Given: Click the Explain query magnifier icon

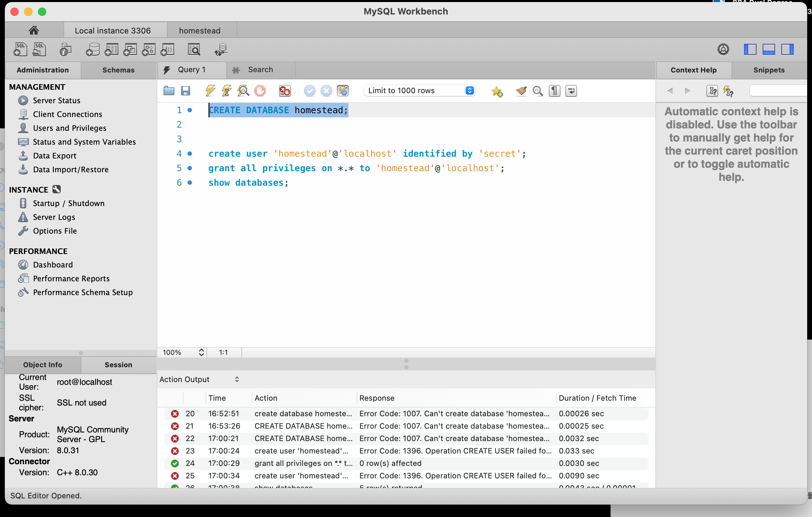Looking at the screenshot, I should pos(243,91).
